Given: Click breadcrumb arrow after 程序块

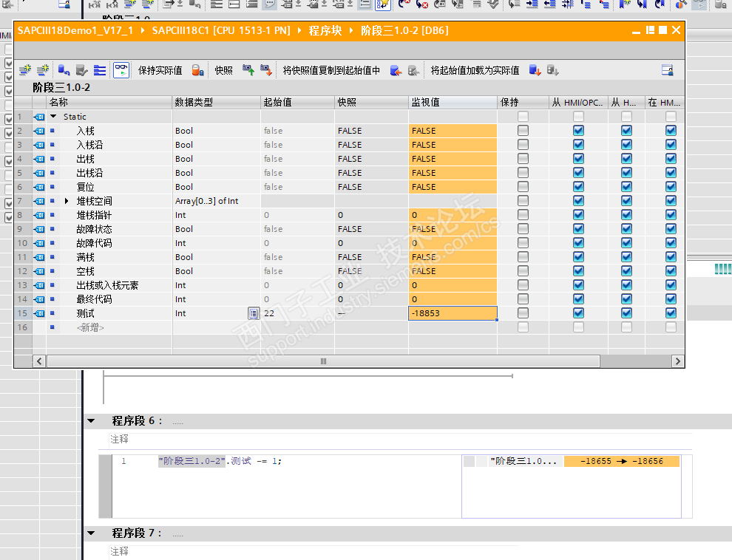Looking at the screenshot, I should click(351, 31).
